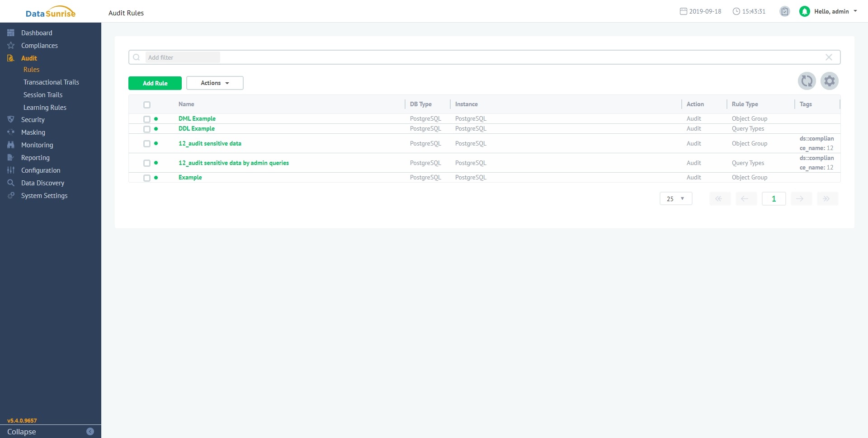Select Rules under Audit

(31, 69)
